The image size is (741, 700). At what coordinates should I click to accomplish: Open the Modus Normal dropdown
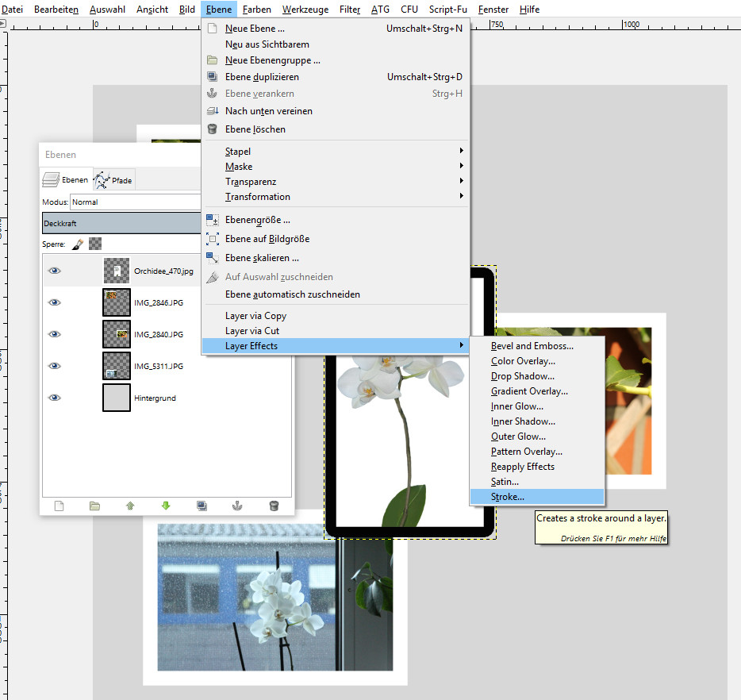[x=136, y=202]
